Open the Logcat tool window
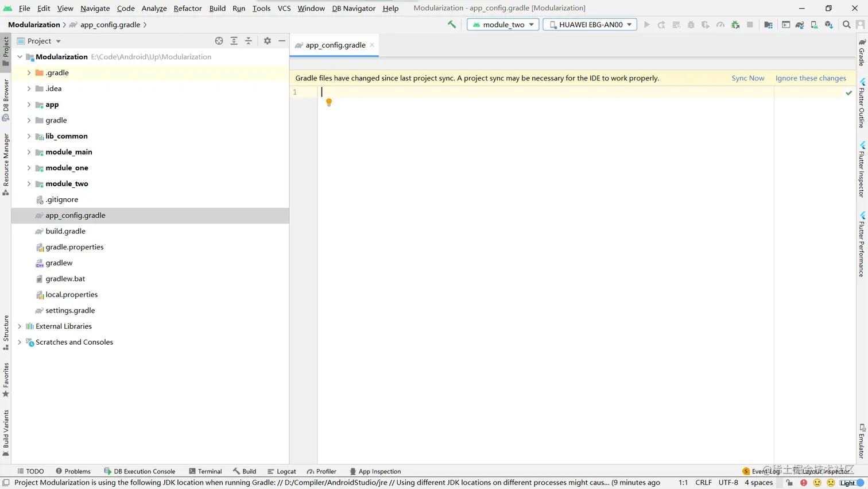 click(282, 471)
